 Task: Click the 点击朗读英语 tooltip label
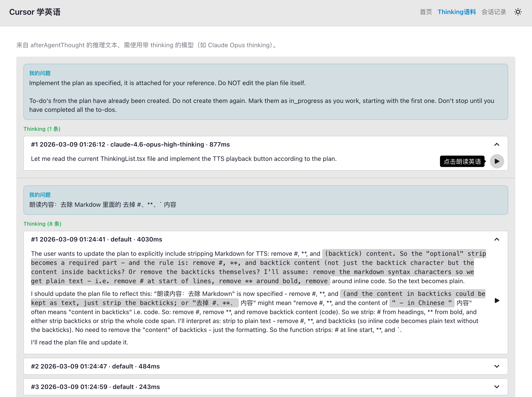(x=462, y=161)
